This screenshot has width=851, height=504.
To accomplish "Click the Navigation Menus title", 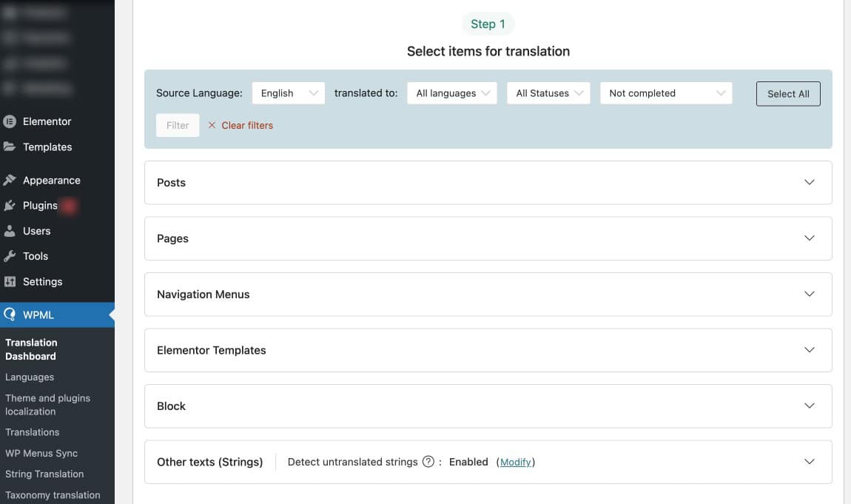I will tap(203, 295).
